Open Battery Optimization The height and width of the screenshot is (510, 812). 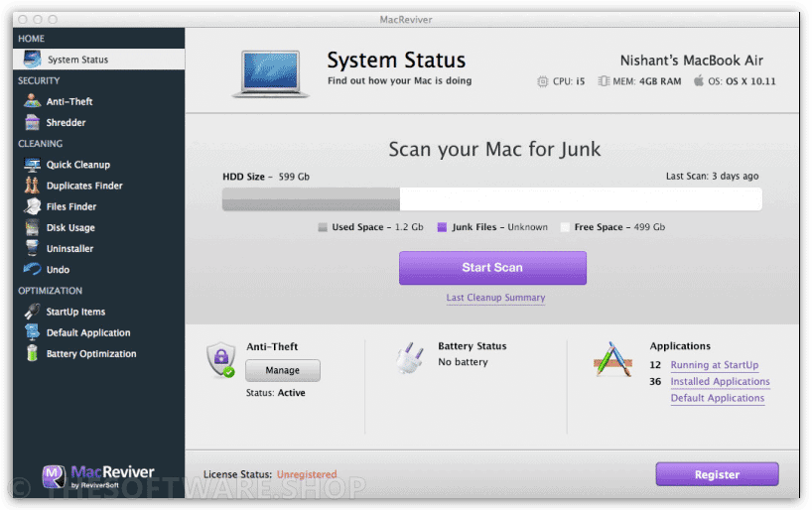pyautogui.click(x=98, y=353)
